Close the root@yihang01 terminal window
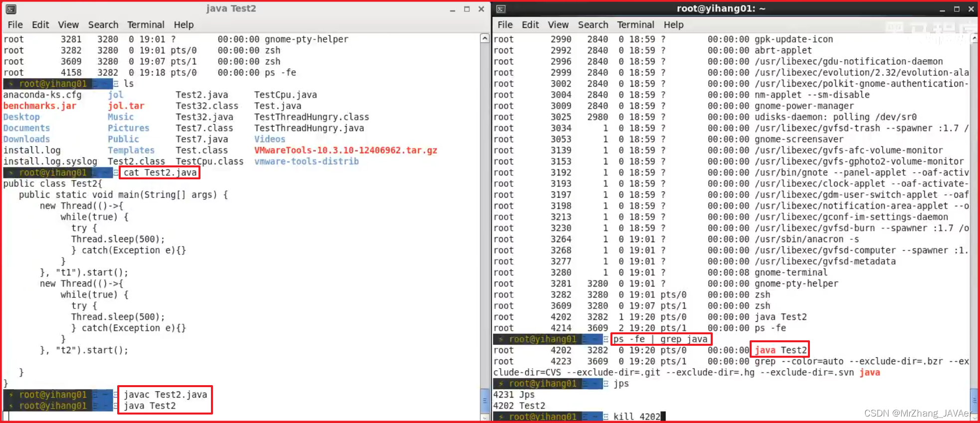The image size is (980, 423). (971, 9)
